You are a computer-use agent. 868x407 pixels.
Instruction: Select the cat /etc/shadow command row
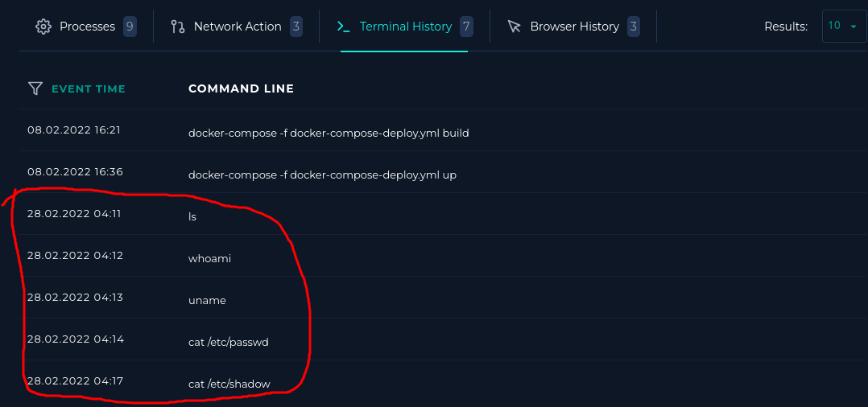443,381
